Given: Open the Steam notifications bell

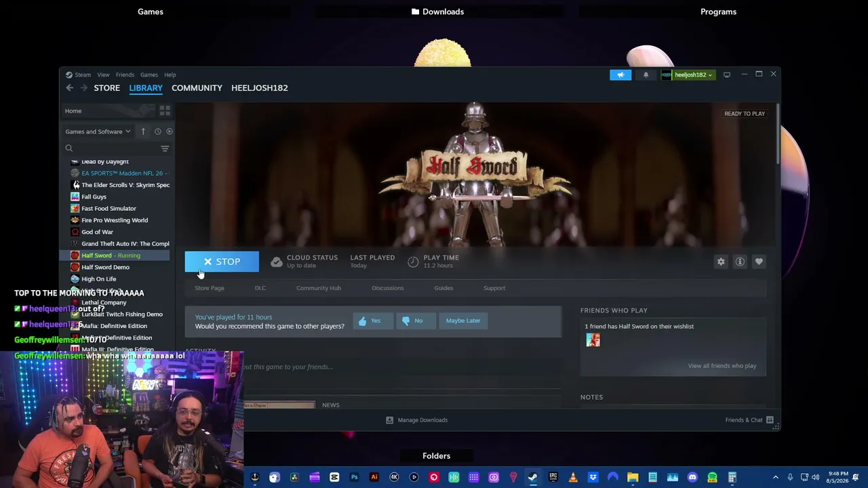Looking at the screenshot, I should click(x=646, y=75).
